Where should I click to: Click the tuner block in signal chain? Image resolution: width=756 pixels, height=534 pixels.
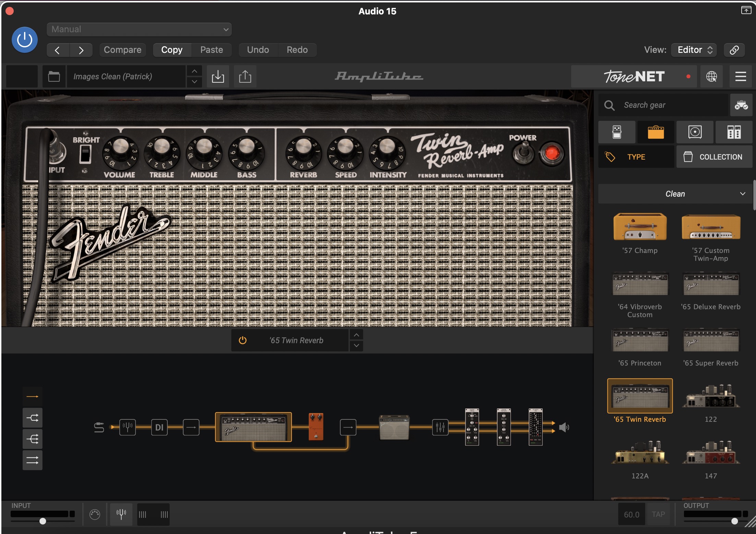coord(128,427)
